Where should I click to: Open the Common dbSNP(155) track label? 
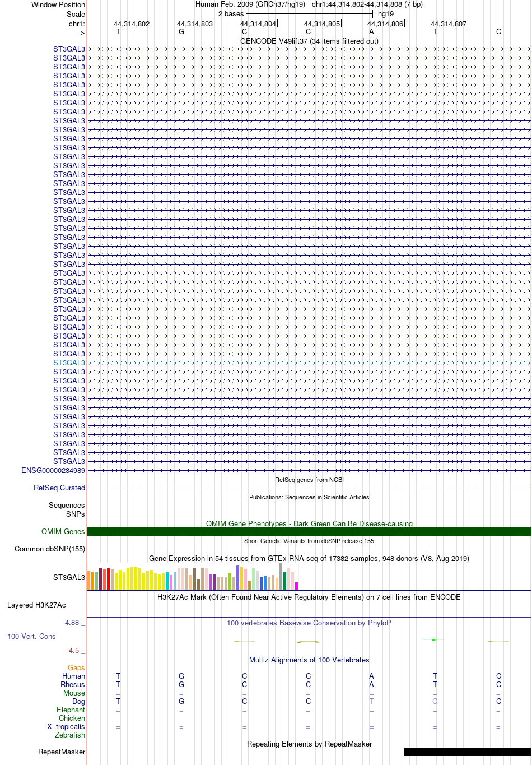pyautogui.click(x=50, y=549)
